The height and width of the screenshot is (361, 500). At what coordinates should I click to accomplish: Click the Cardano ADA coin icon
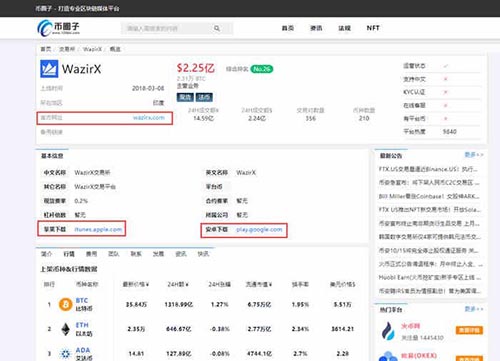65,354
